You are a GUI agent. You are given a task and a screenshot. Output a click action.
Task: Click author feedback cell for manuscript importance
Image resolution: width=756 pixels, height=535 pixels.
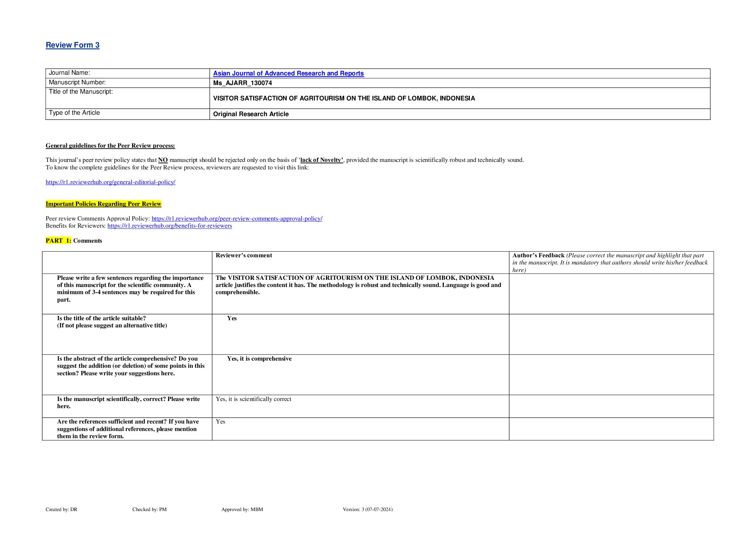click(x=611, y=294)
